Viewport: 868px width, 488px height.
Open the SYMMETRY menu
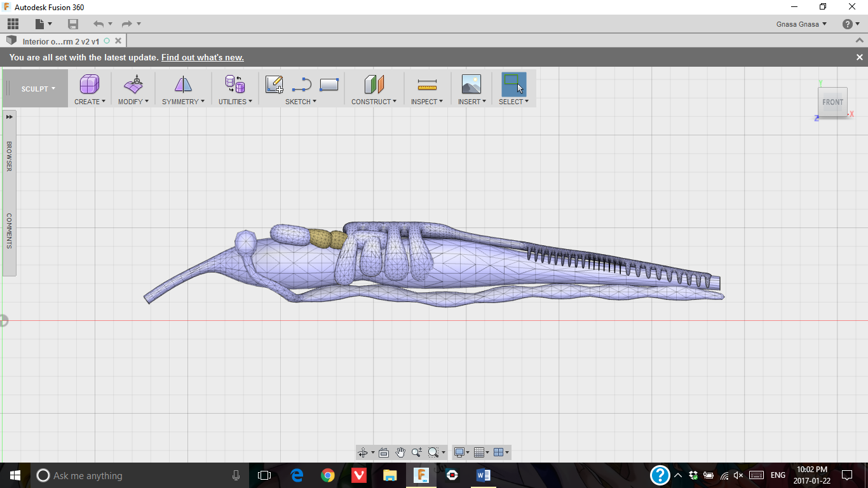click(x=183, y=102)
